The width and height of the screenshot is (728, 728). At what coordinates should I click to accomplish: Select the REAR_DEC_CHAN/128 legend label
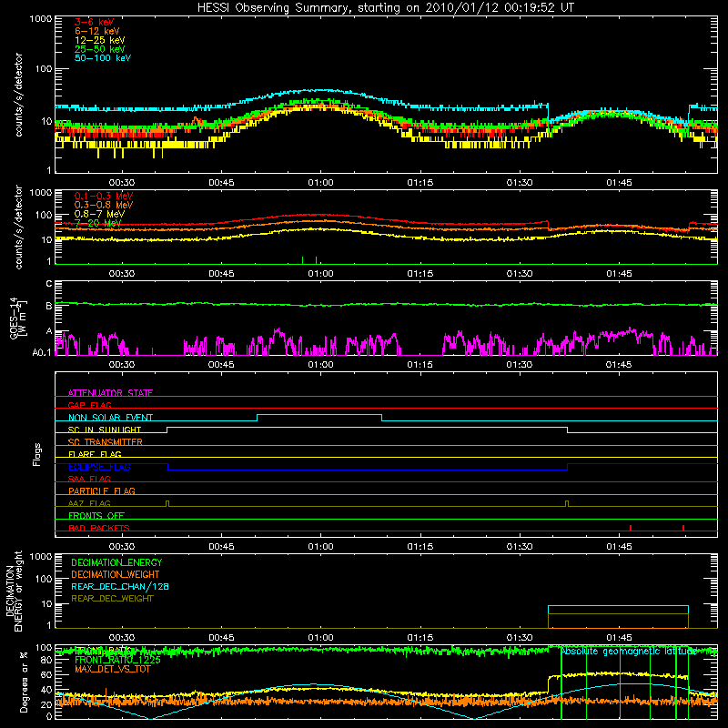coord(120,586)
